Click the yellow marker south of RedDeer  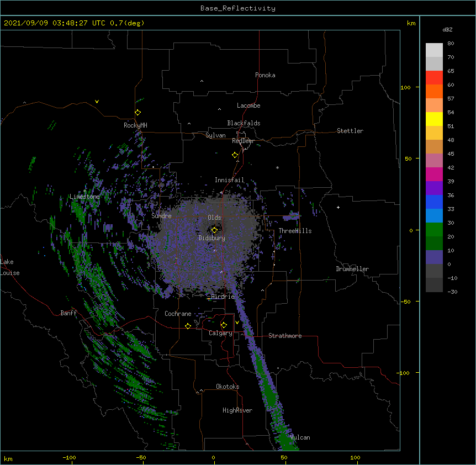tap(235, 155)
